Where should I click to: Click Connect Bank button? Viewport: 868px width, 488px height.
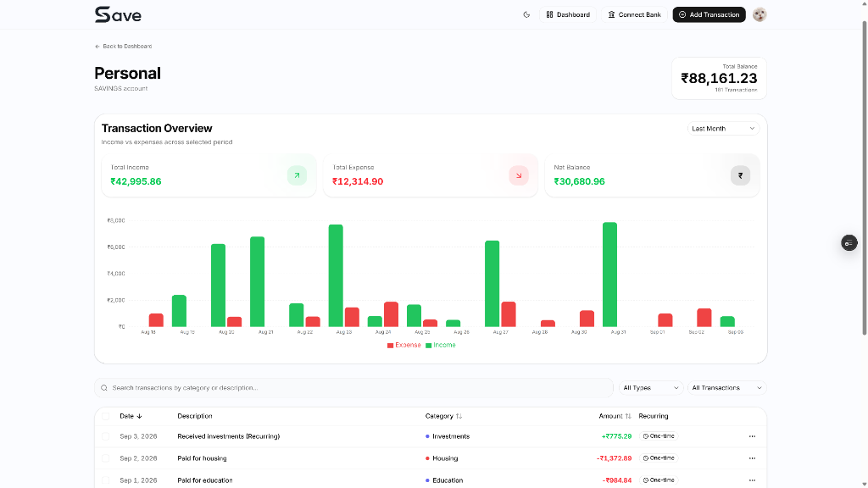click(634, 14)
